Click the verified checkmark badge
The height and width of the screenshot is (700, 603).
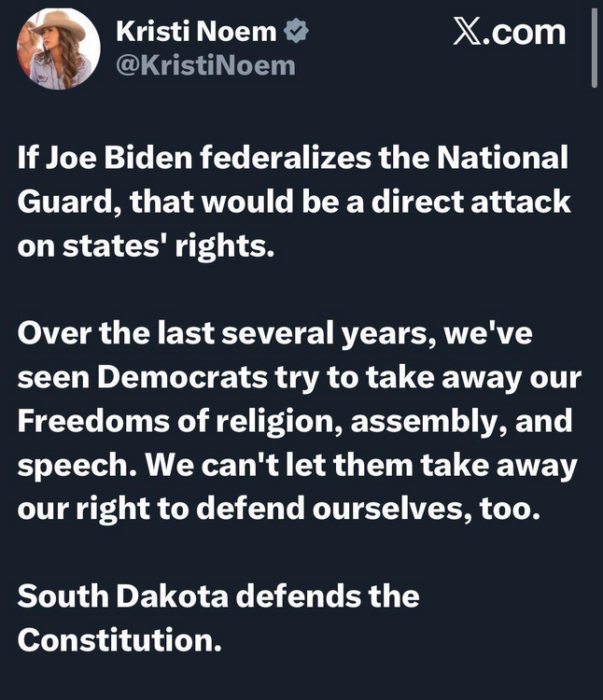(x=298, y=32)
